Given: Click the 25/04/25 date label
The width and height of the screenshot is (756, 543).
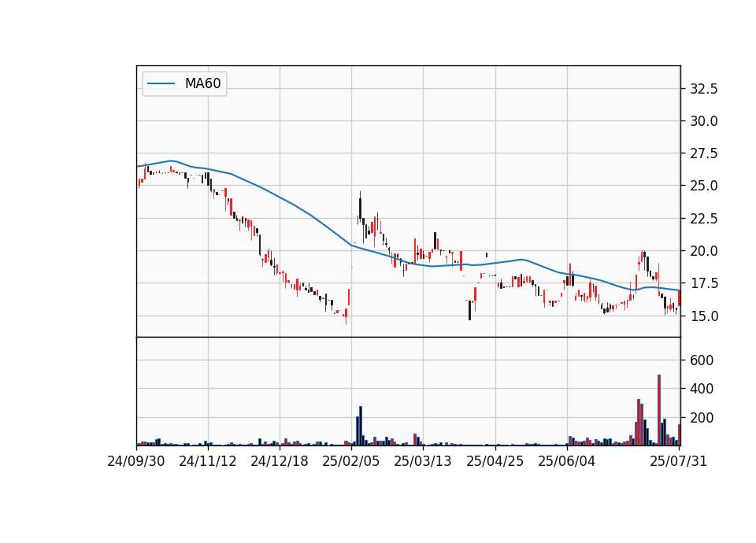Looking at the screenshot, I should (x=495, y=461).
